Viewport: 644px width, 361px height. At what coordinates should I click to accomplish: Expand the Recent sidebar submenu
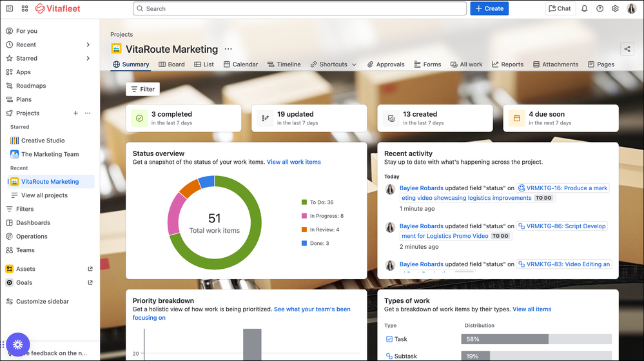88,44
